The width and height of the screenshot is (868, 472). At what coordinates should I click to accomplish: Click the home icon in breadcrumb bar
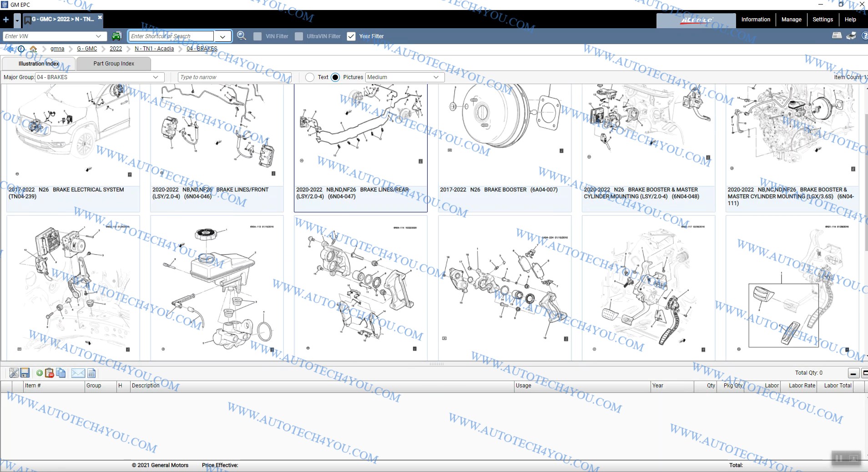coord(33,49)
